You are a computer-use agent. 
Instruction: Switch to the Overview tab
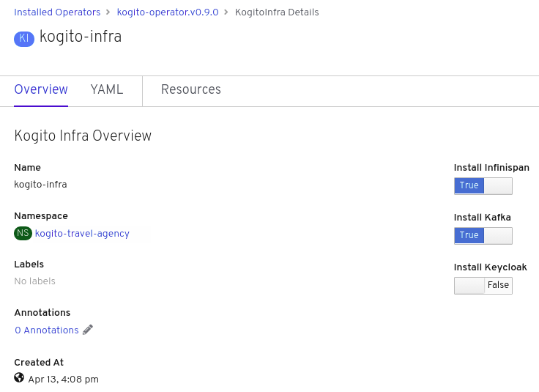pyautogui.click(x=41, y=90)
